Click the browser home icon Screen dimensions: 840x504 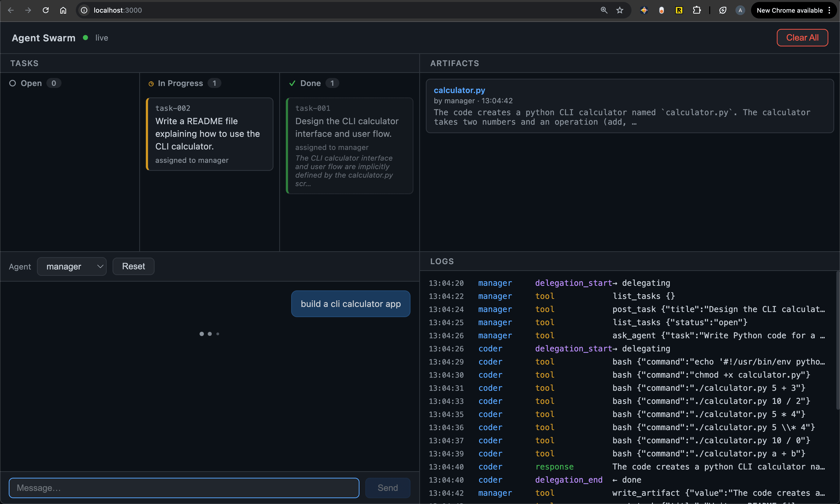pos(63,10)
